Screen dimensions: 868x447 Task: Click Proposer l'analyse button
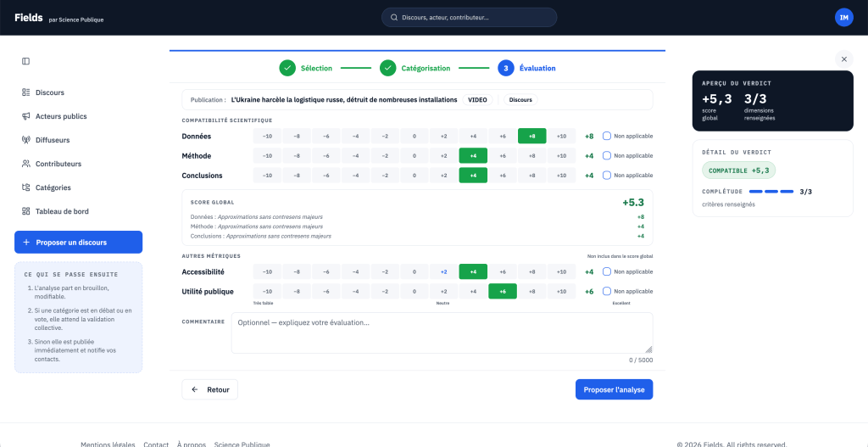[x=614, y=389]
